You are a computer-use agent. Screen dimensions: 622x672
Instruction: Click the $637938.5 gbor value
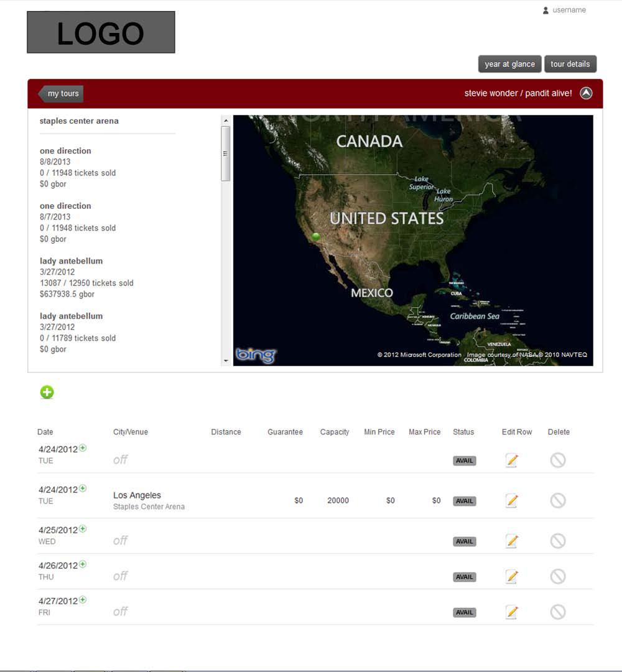click(x=67, y=294)
